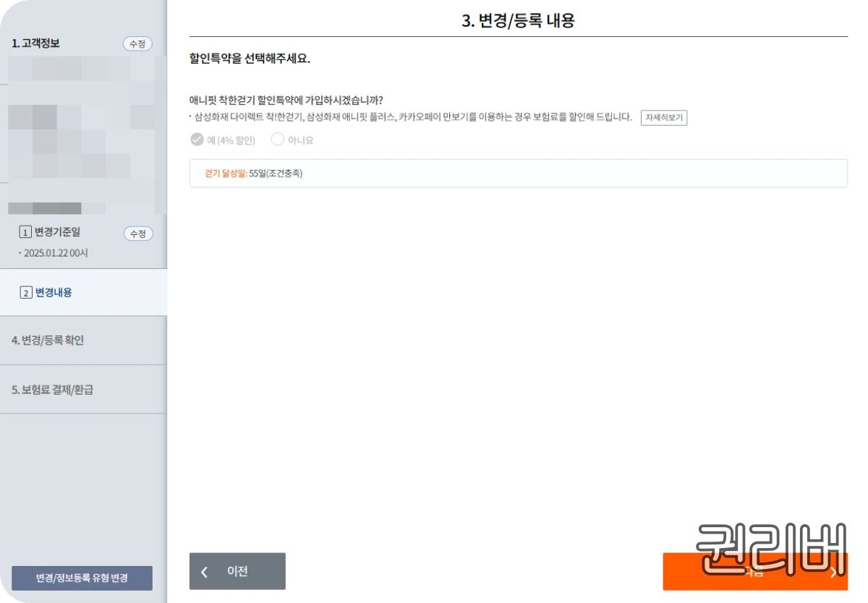Click the left chevron icon in 이전 button
The width and height of the screenshot is (868, 603).
(x=205, y=572)
